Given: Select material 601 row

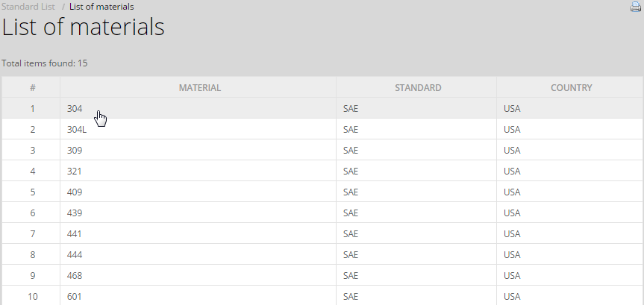Looking at the screenshot, I should tap(75, 297).
